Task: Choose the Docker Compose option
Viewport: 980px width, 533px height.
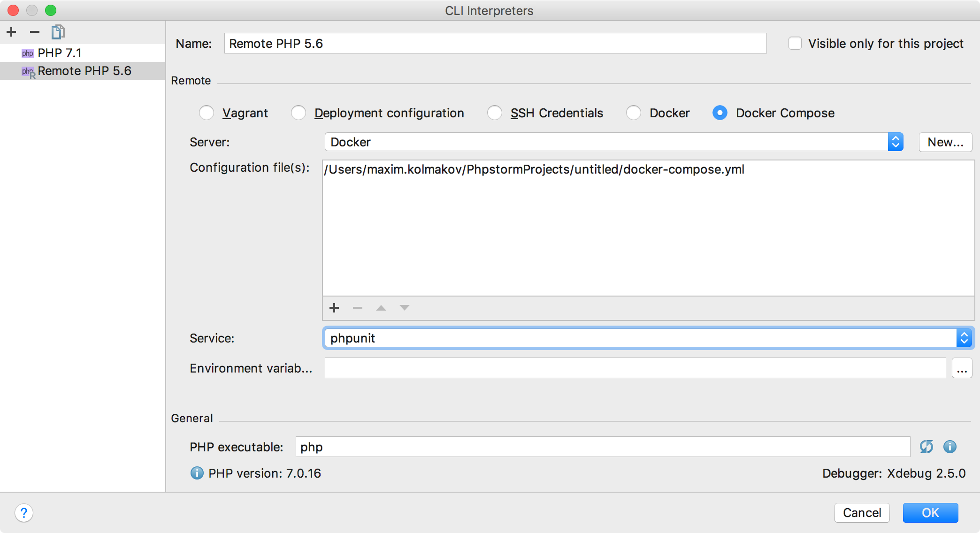Action: (x=720, y=113)
